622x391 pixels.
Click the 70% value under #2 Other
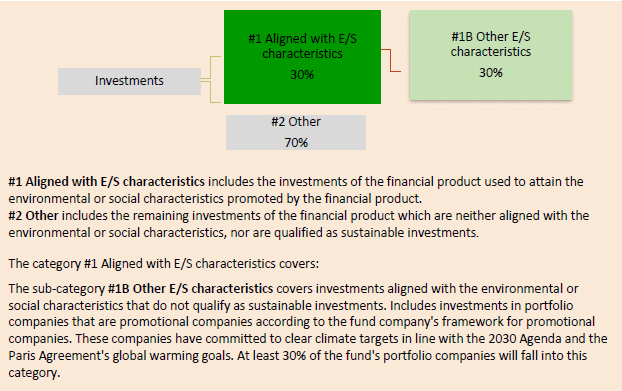point(296,142)
